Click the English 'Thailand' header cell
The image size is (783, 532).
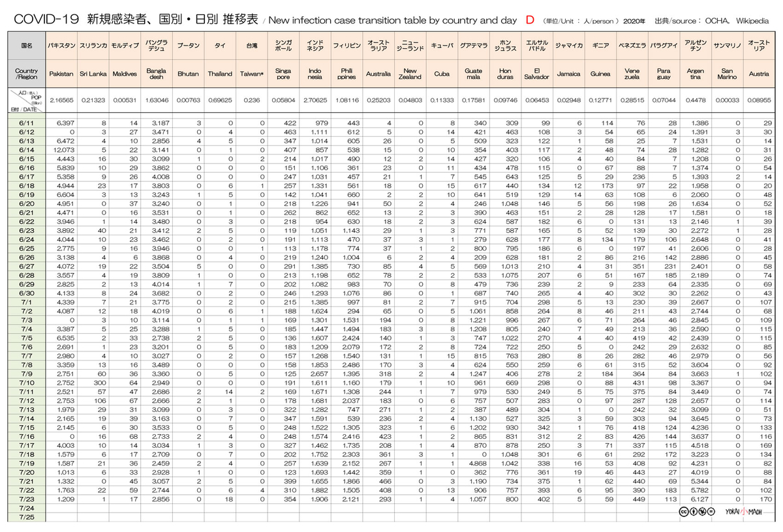220,74
